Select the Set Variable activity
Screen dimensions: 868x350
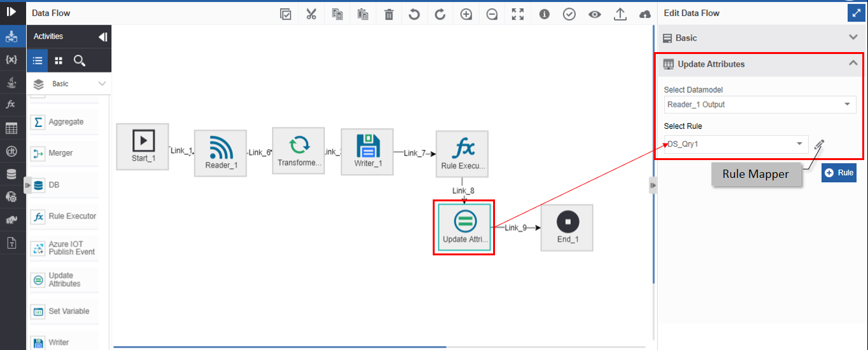64,311
